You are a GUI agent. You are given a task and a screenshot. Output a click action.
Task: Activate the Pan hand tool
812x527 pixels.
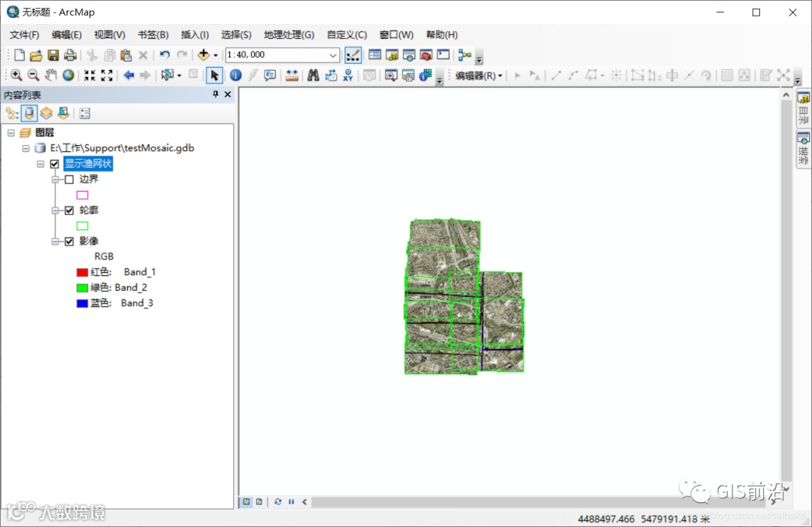(x=50, y=75)
